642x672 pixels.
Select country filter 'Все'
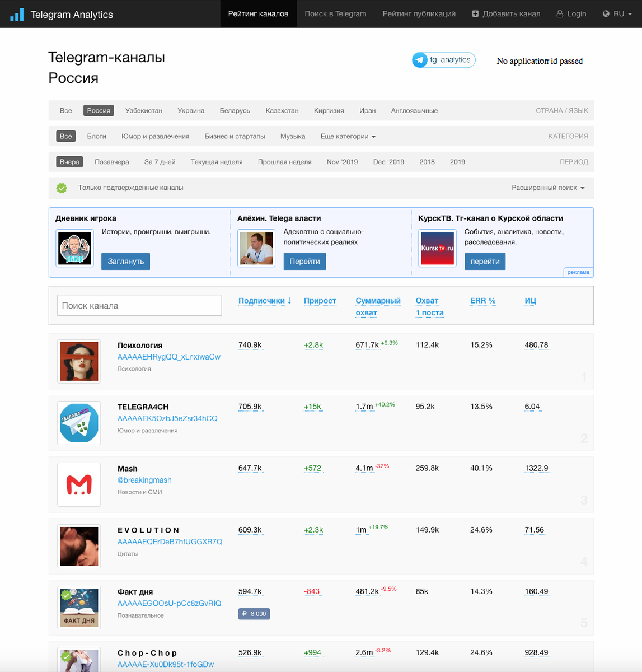coord(66,110)
